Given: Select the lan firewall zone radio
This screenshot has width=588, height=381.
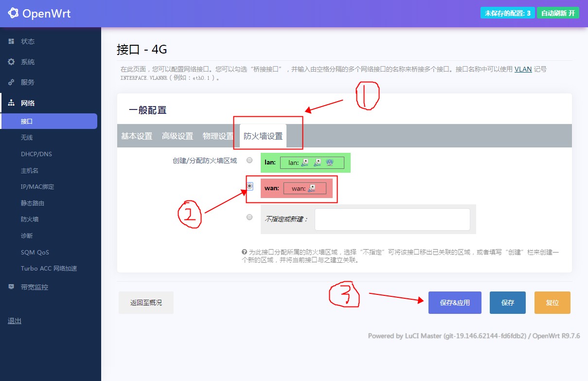Looking at the screenshot, I should click(x=249, y=160).
